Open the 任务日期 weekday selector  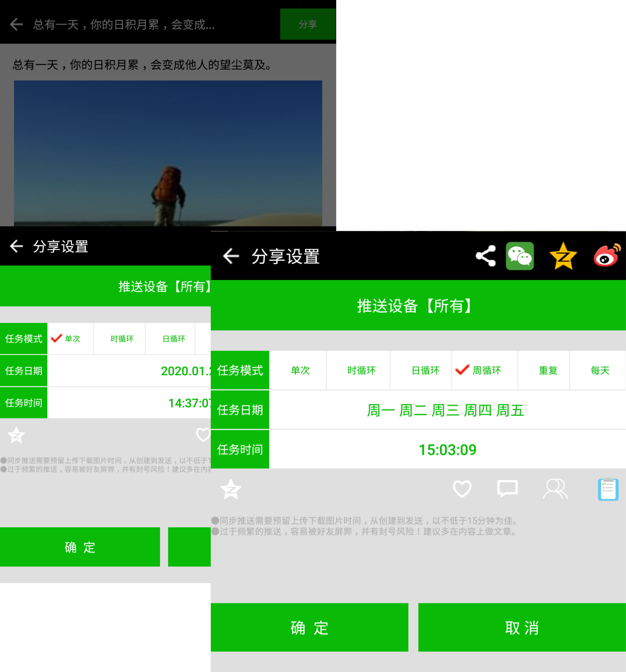(x=446, y=410)
